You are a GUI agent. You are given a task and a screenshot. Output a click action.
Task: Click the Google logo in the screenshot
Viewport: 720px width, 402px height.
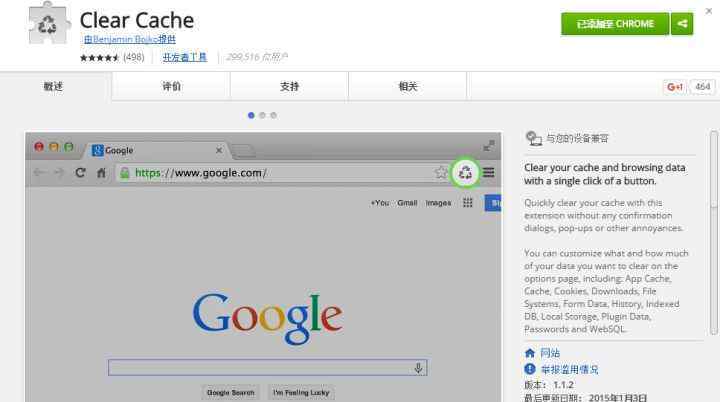tap(268, 318)
